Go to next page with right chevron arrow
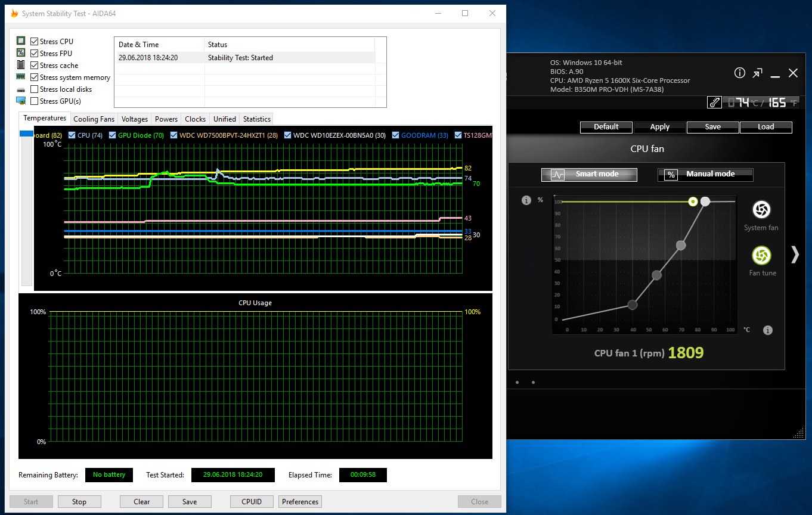812x515 pixels. [x=795, y=255]
